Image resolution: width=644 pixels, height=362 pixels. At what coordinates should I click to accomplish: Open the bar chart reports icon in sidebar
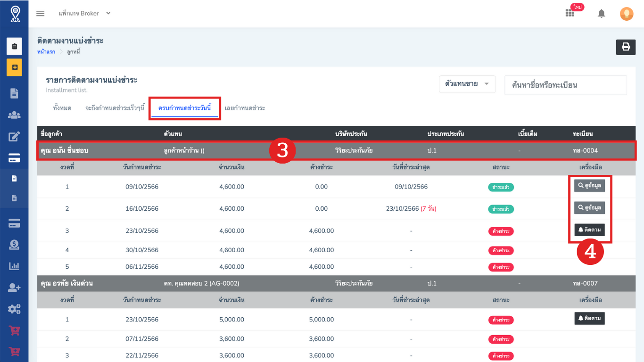click(x=14, y=266)
